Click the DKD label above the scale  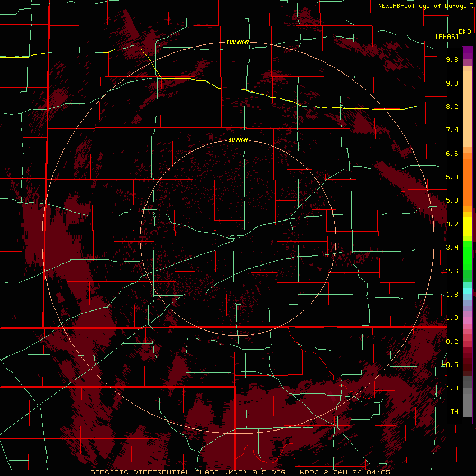pyautogui.click(x=464, y=32)
